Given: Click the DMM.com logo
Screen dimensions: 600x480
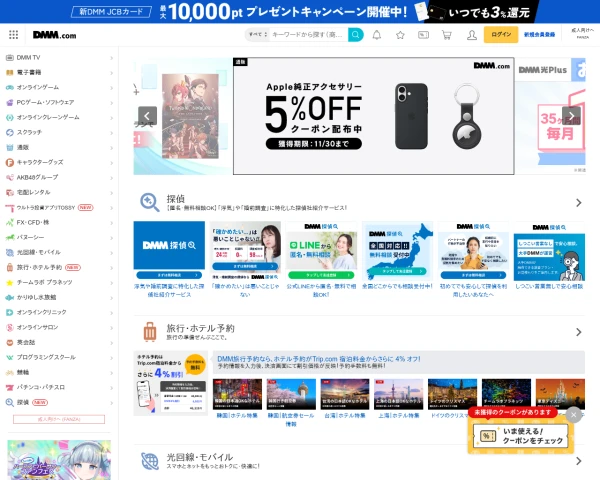Looking at the screenshot, I should pyautogui.click(x=54, y=35).
